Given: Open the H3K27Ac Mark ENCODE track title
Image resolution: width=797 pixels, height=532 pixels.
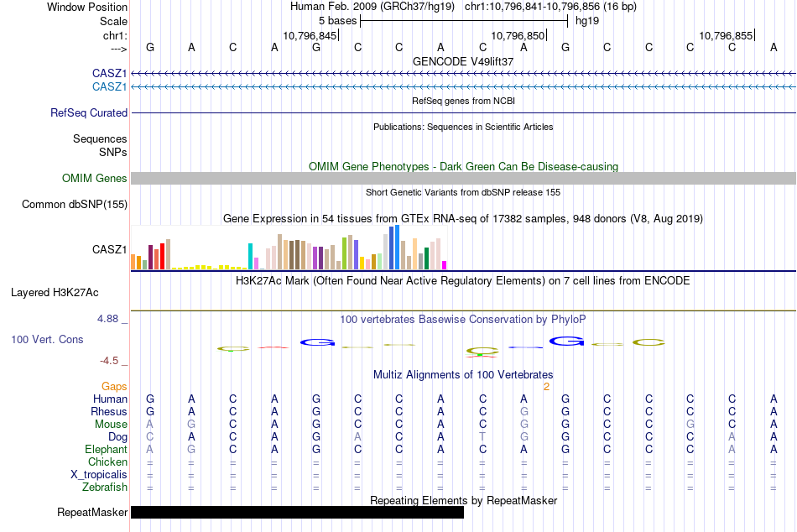Looking at the screenshot, I should coord(463,281).
